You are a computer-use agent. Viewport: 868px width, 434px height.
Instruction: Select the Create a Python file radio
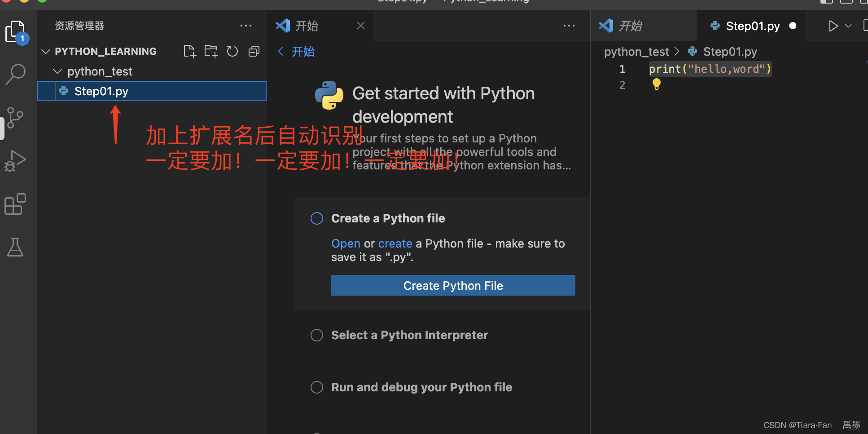pyautogui.click(x=317, y=218)
